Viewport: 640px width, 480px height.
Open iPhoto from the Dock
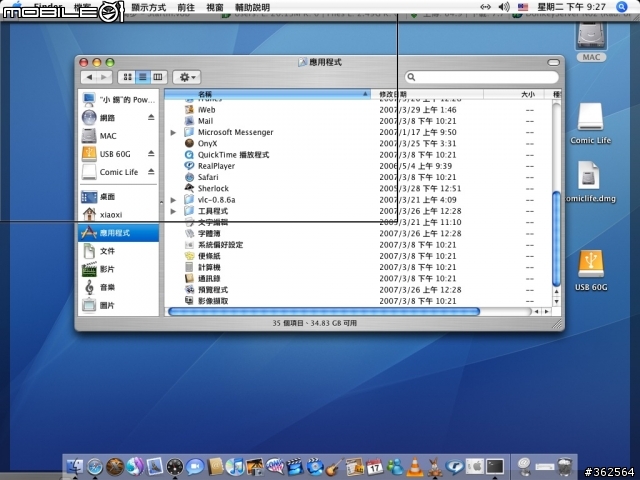pos(255,466)
